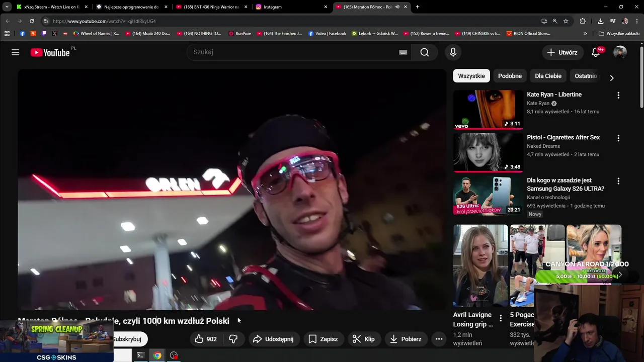Open options for Avril Lavigne Losing grip short
Image resolution: width=644 pixels, height=362 pixels.
tap(501, 318)
